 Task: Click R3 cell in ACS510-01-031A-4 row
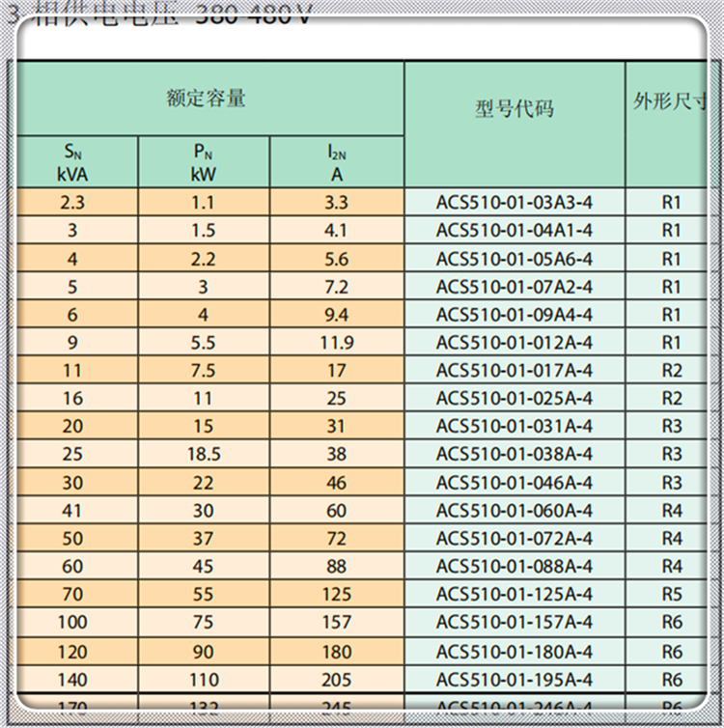point(666,426)
